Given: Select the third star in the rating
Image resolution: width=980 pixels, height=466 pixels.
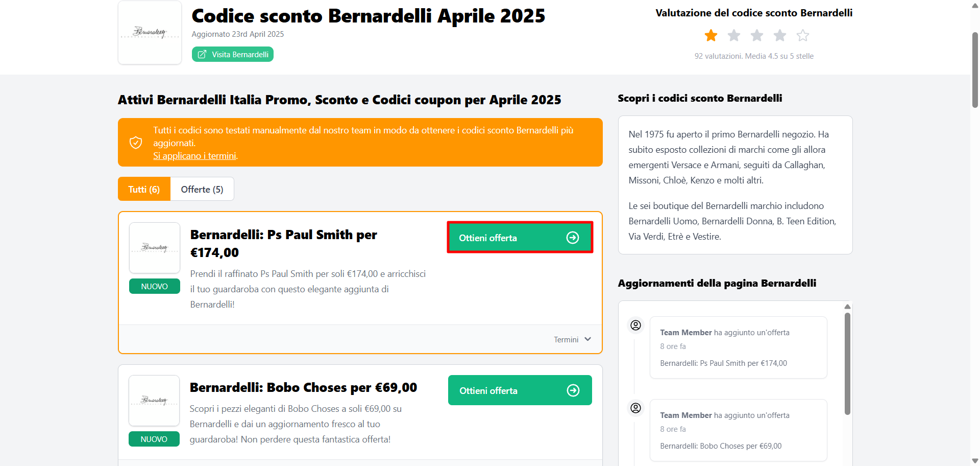Looking at the screenshot, I should [756, 35].
